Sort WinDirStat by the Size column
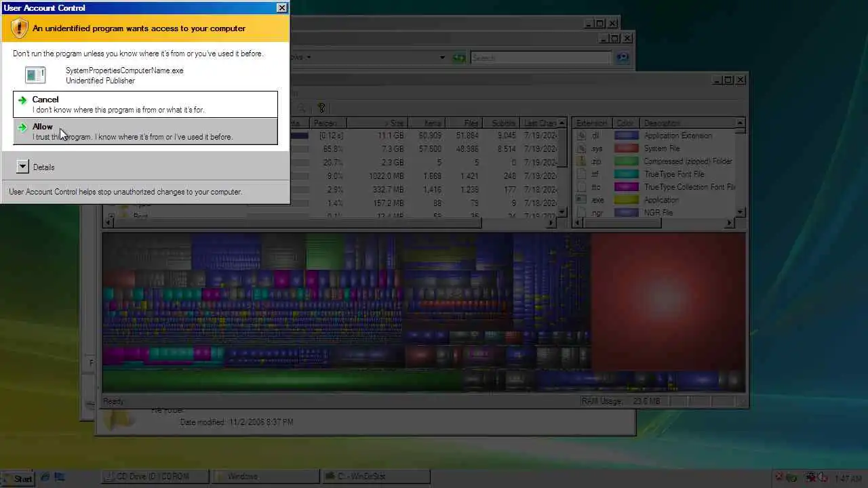The image size is (868, 488). click(378, 123)
